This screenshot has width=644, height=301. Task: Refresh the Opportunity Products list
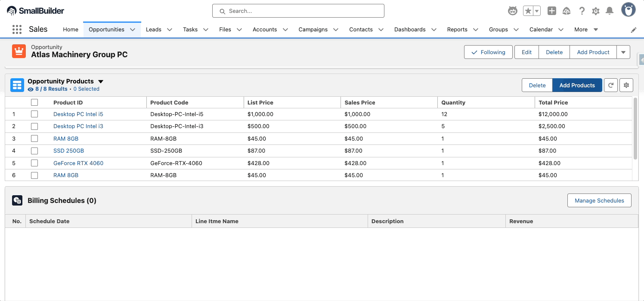611,85
